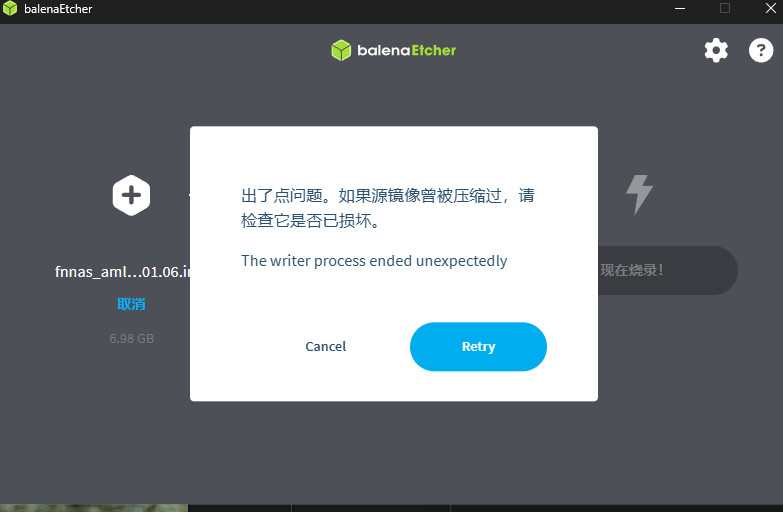Open the settings gear icon
The width and height of the screenshot is (783, 512).
(716, 50)
